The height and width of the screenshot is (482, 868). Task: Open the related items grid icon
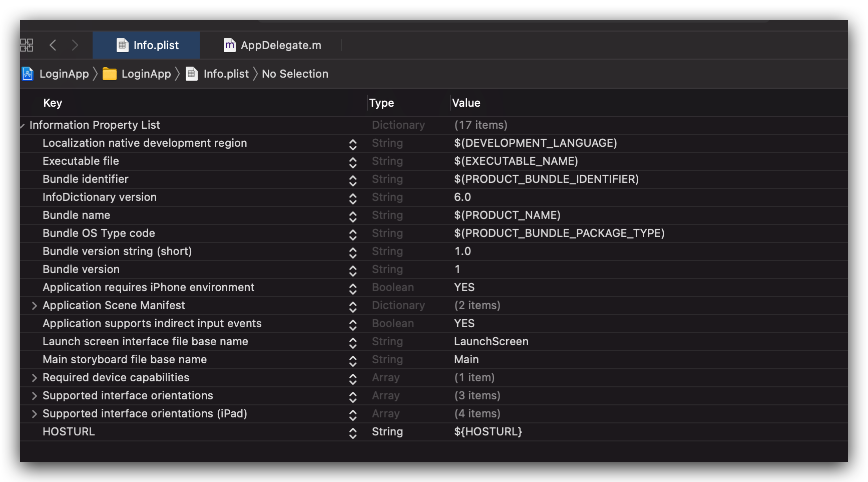click(27, 45)
